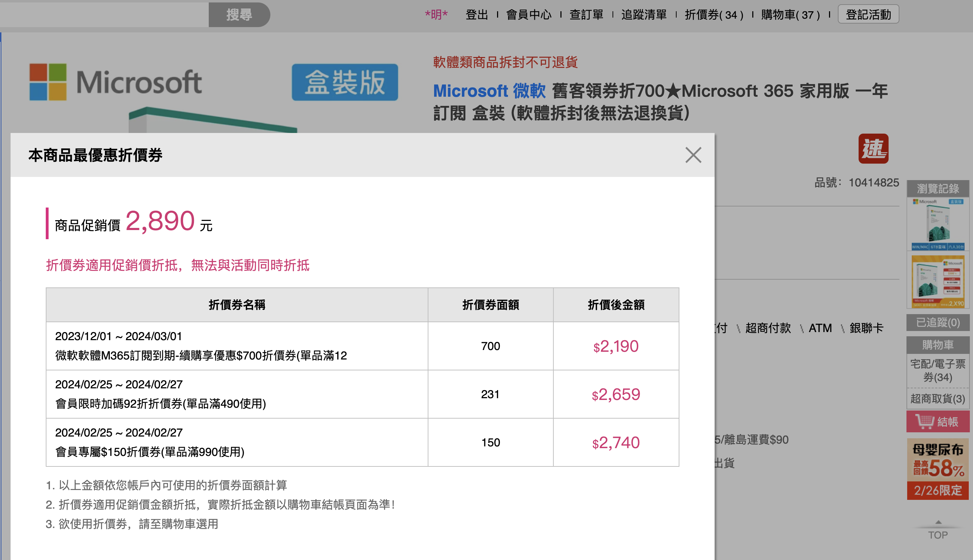Select the 折價券面額 column header
The image size is (973, 560).
point(490,305)
